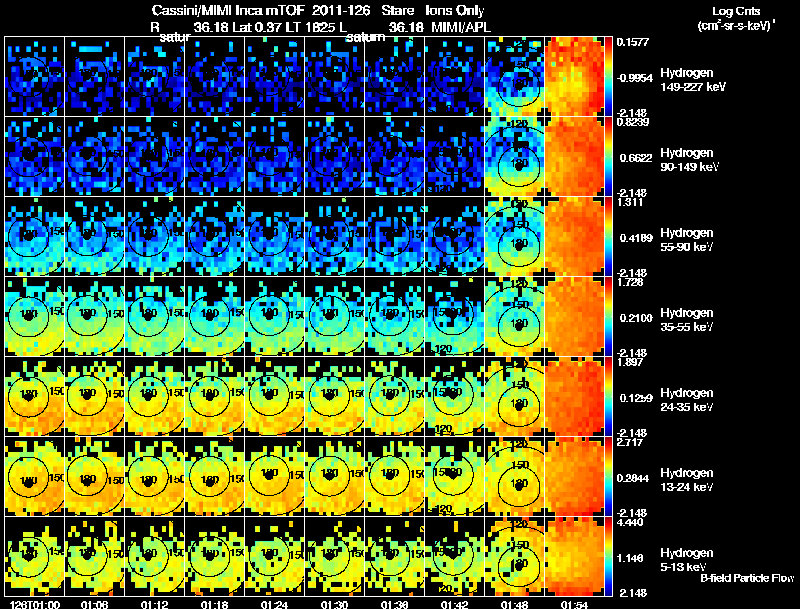
Task: Click the color bar for Hydrogen 90-149 keV
Action: (x=608, y=157)
